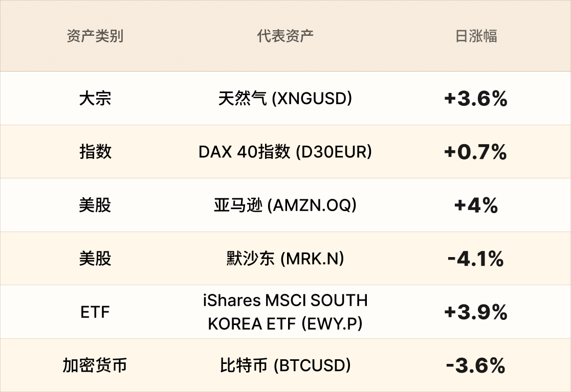This screenshot has height=392, width=571.
Task: Click the 代表资产 column header
Action: click(x=285, y=36)
